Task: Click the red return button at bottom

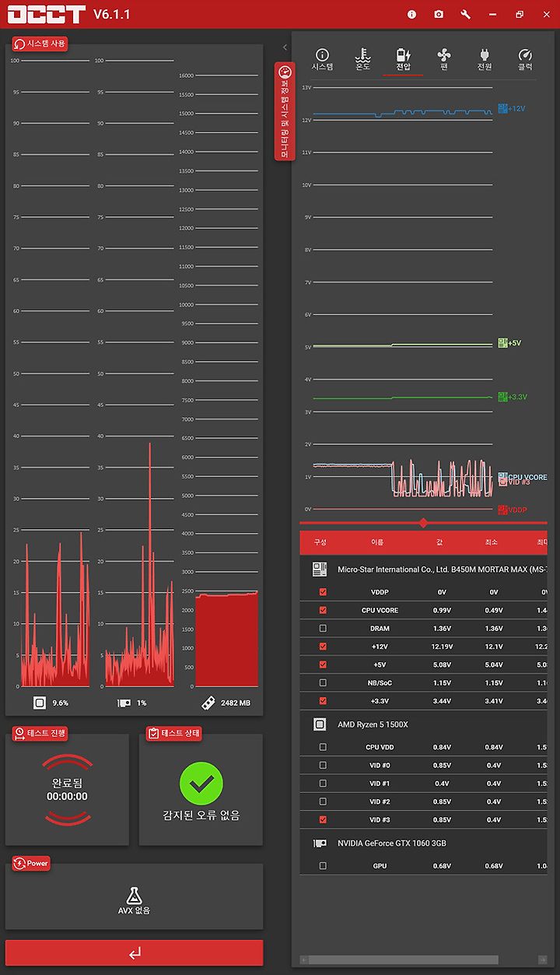Action: 134,953
